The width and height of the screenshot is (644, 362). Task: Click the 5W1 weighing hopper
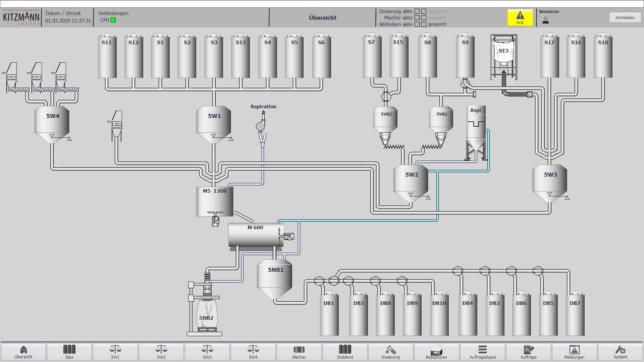coord(214,124)
